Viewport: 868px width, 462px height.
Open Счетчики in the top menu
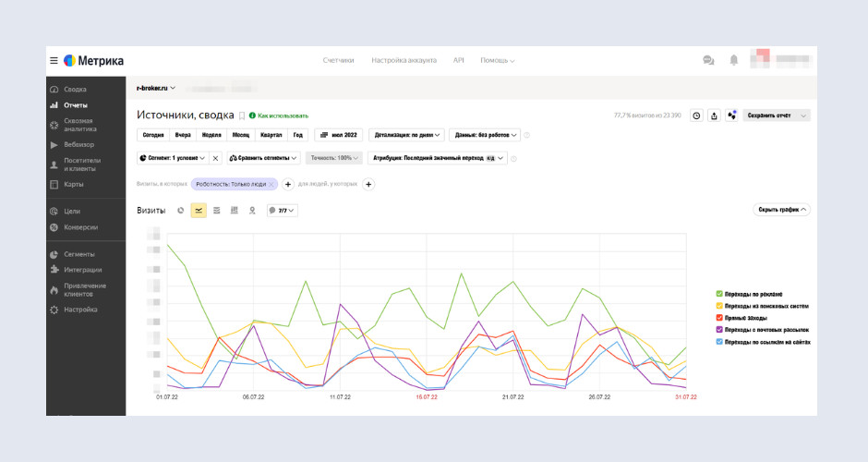tap(338, 60)
